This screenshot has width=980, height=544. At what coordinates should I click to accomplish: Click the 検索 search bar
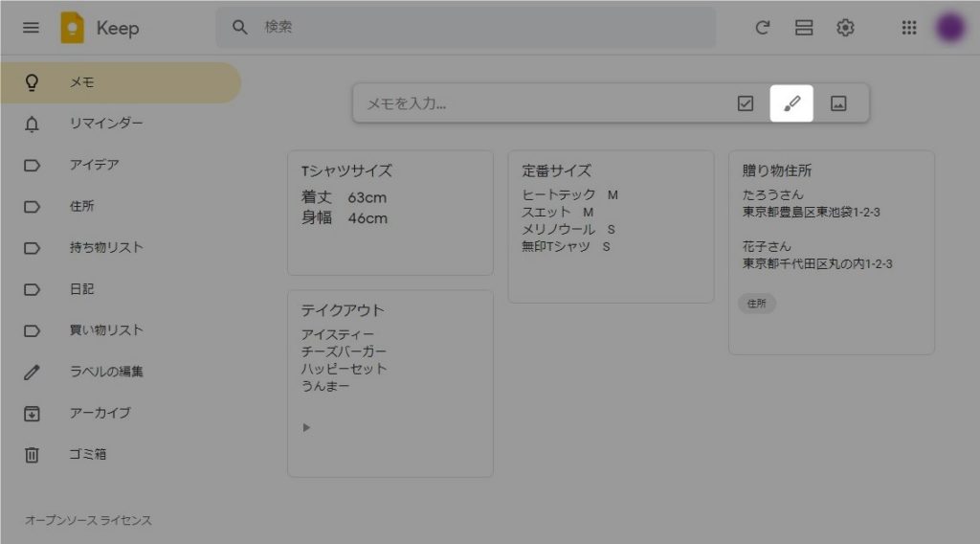(x=479, y=28)
